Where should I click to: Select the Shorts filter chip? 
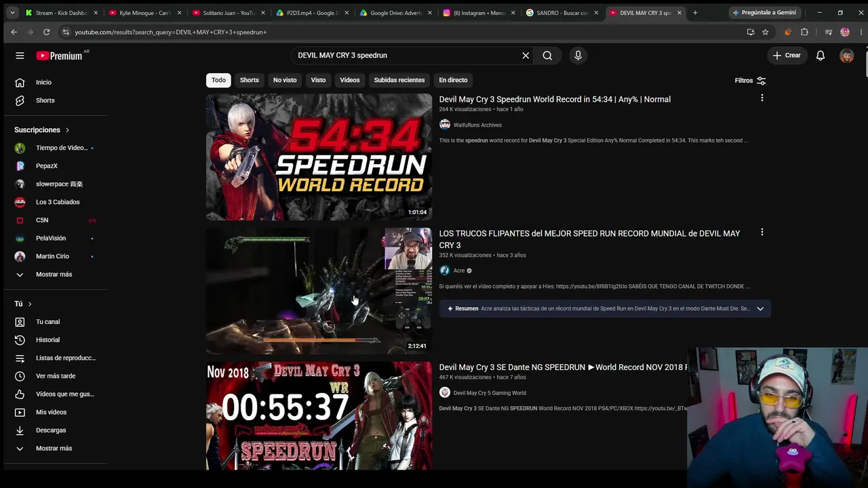[249, 80]
